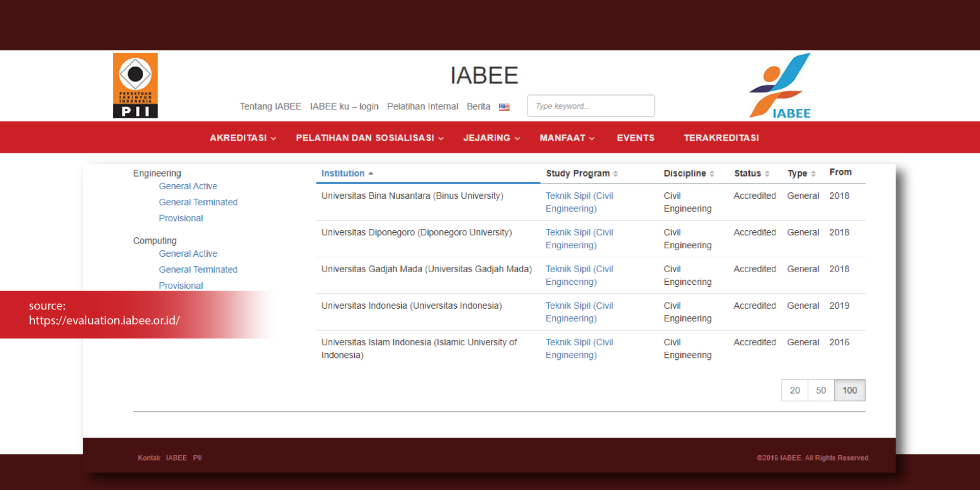Focus the Type keyword search field
The width and height of the screenshot is (980, 490).
pos(591,106)
